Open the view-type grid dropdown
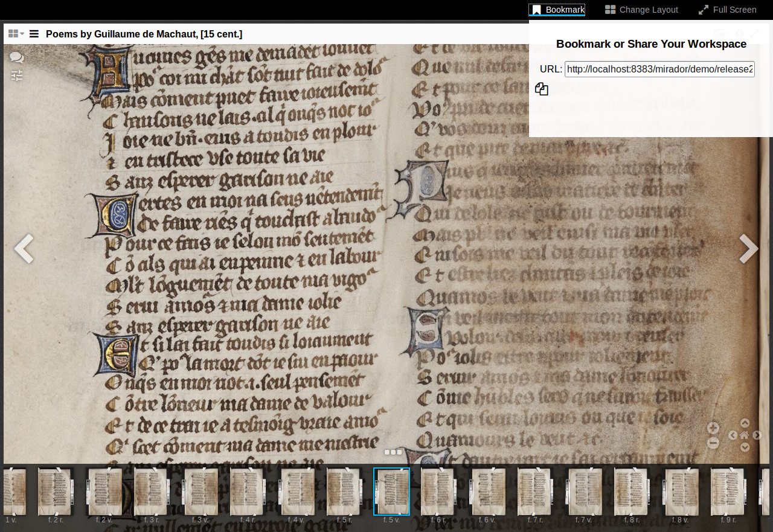This screenshot has height=532, width=773. coord(16,34)
